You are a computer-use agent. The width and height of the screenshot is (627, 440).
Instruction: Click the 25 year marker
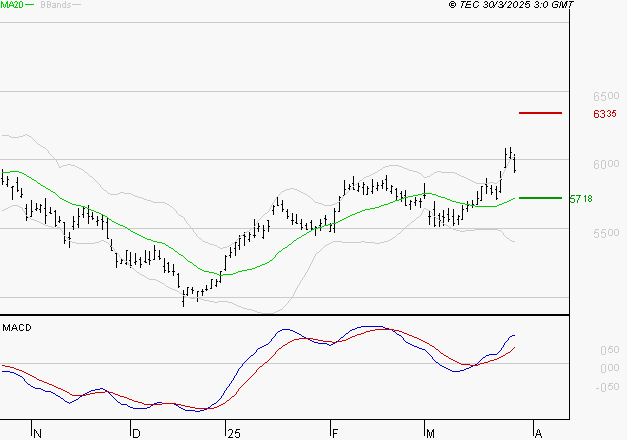(x=234, y=434)
